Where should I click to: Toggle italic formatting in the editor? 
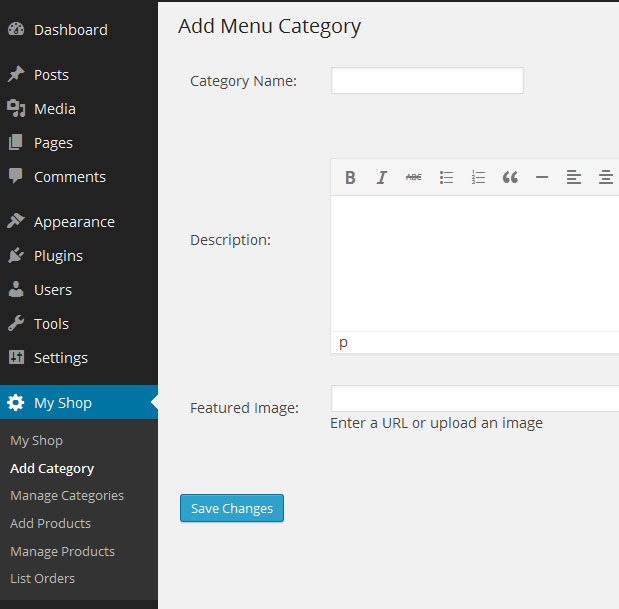click(382, 177)
